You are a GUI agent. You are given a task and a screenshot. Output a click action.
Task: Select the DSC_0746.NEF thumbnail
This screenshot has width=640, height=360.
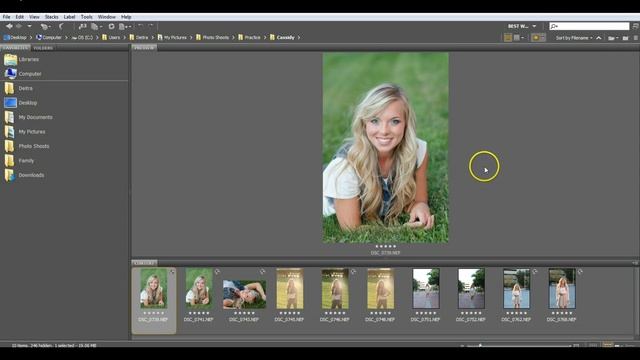(335, 288)
